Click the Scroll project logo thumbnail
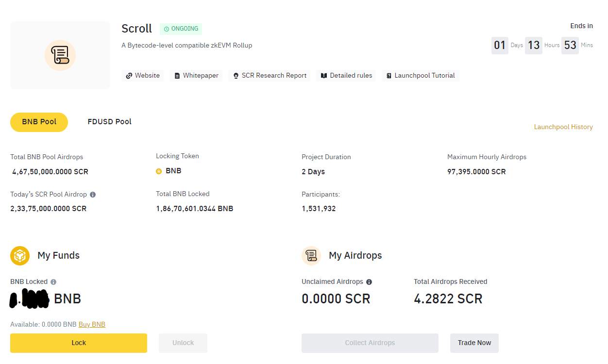 point(60,55)
